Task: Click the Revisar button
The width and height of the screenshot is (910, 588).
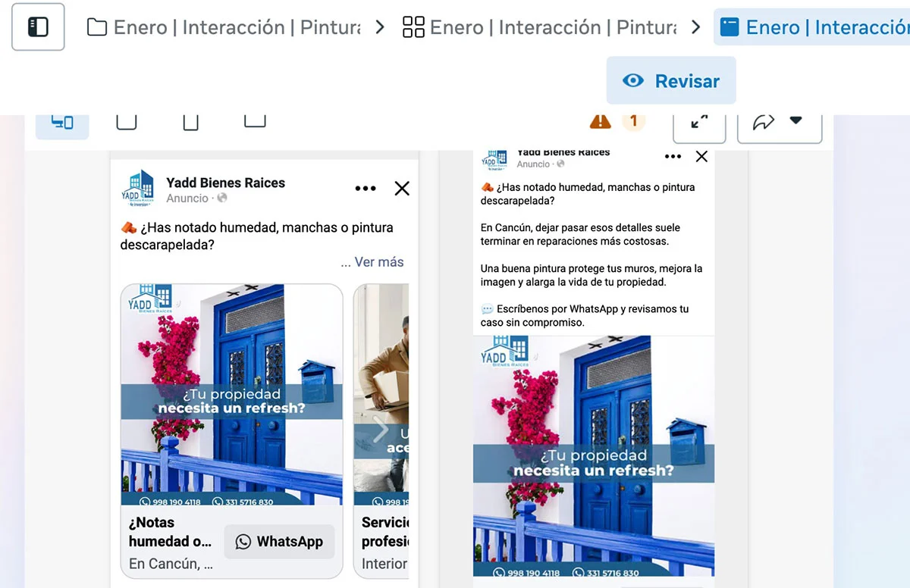Action: pos(671,81)
